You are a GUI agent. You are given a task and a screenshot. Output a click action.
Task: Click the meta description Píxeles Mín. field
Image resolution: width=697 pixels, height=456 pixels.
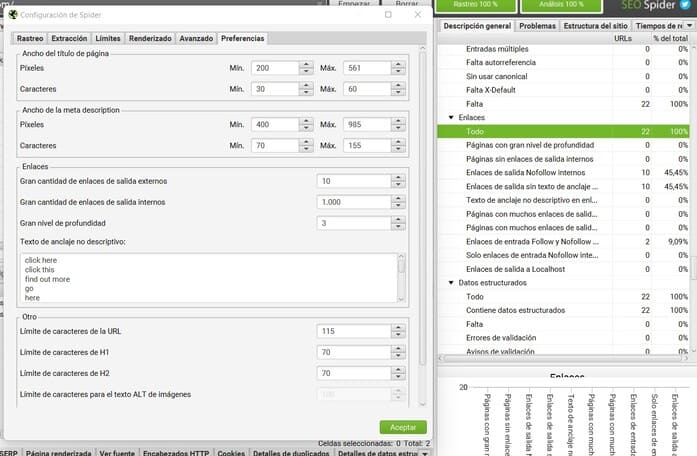pyautogui.click(x=275, y=124)
